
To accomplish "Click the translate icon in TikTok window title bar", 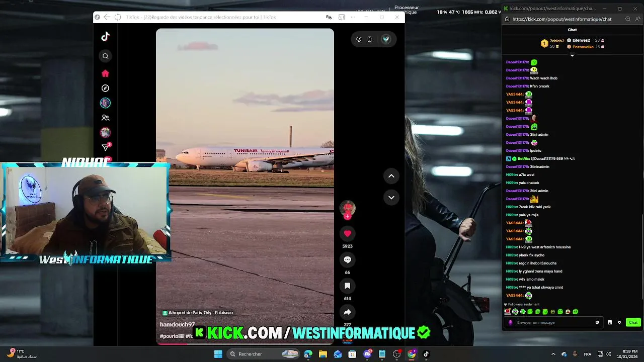I will pyautogui.click(x=329, y=17).
